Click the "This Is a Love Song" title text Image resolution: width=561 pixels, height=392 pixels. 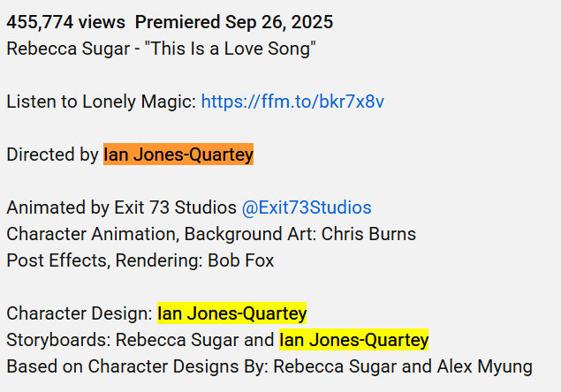[230, 49]
